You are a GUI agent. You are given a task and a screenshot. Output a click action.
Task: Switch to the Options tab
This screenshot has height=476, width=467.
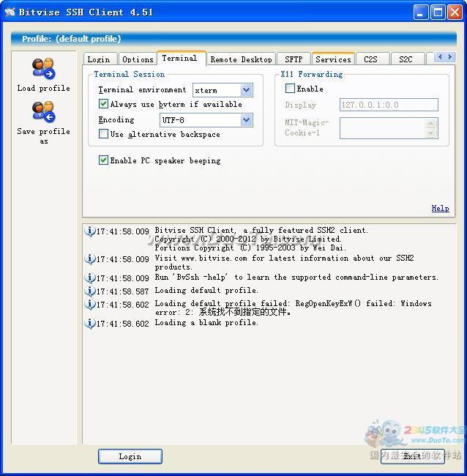[x=138, y=59]
